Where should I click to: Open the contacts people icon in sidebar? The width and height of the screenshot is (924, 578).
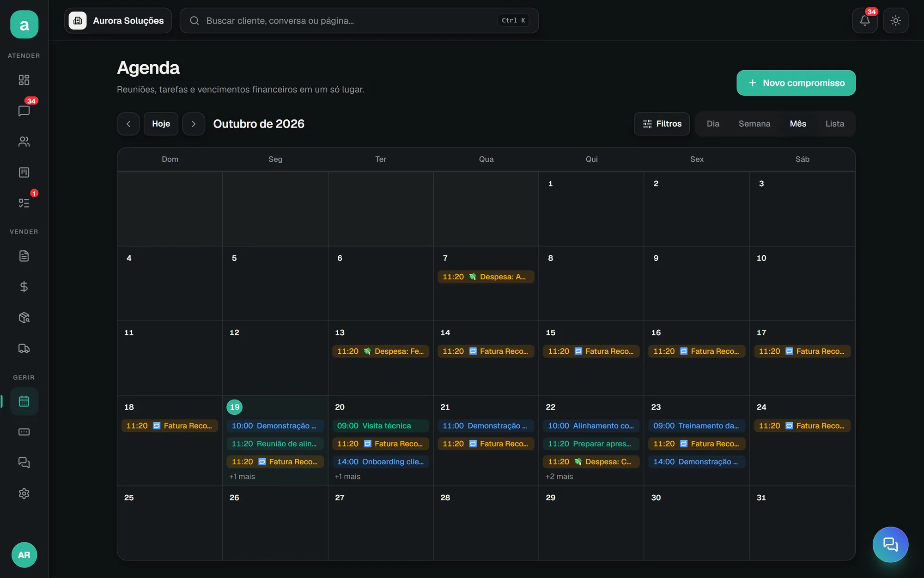point(24,141)
